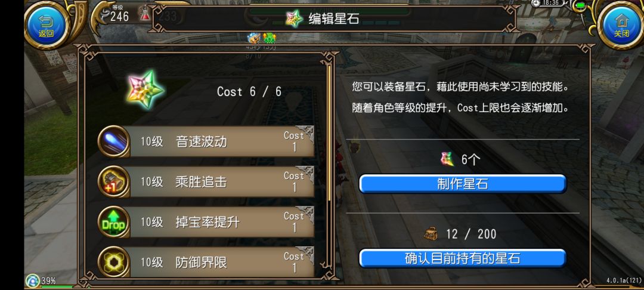Select the 防御界限 skill row

click(206, 262)
